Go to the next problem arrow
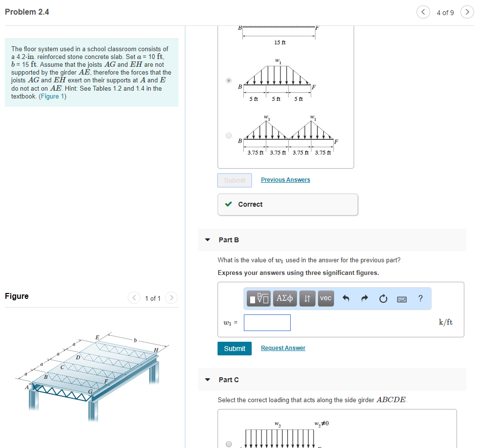The height and width of the screenshot is (448, 477). [x=467, y=12]
